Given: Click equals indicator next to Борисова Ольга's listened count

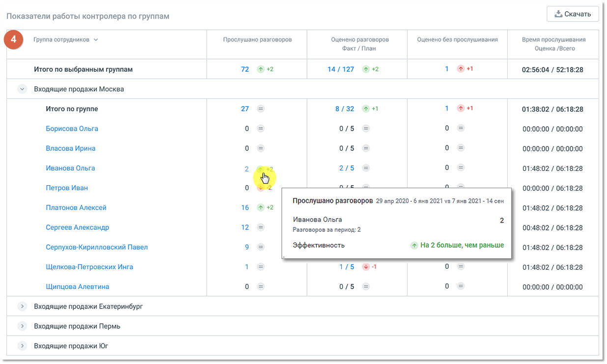Looking at the screenshot, I should click(x=261, y=129).
